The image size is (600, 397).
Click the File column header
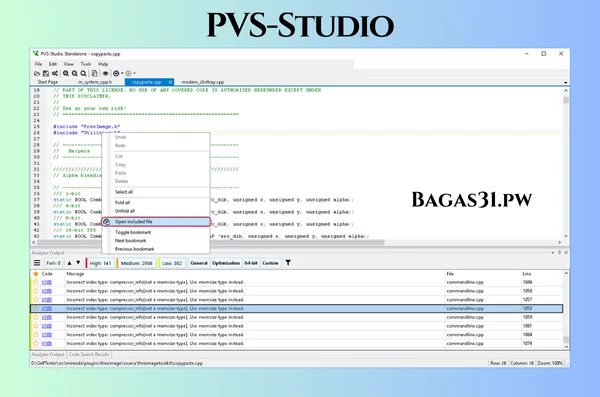[x=450, y=274]
